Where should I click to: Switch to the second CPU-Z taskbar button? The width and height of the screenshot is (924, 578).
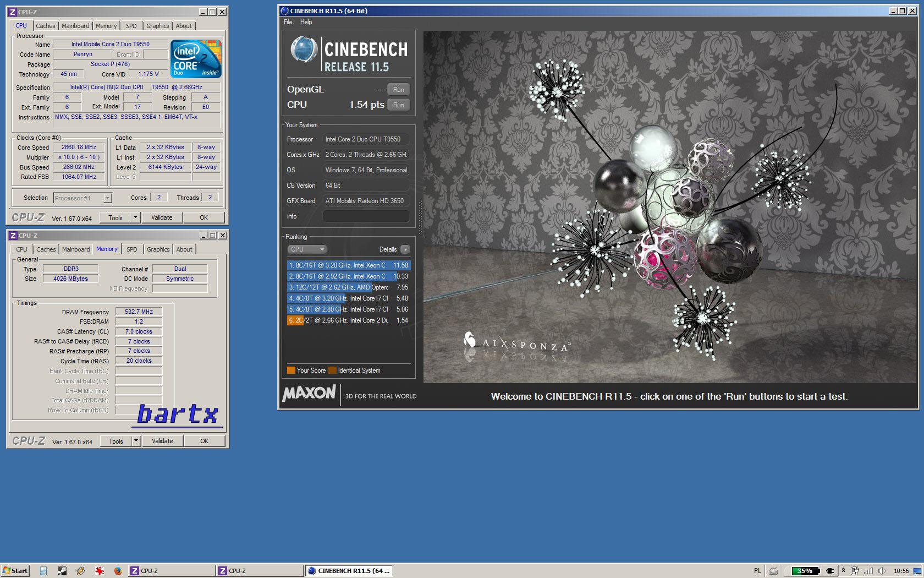pos(260,571)
